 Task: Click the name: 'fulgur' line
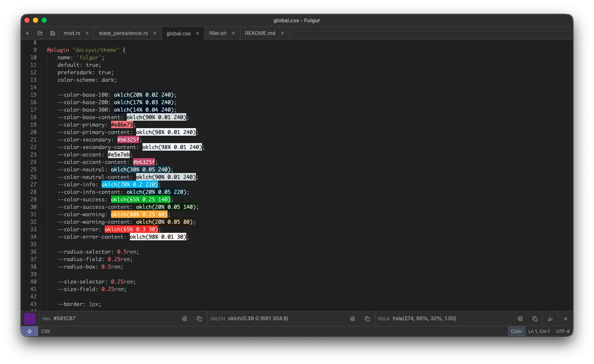pyautogui.click(x=81, y=58)
